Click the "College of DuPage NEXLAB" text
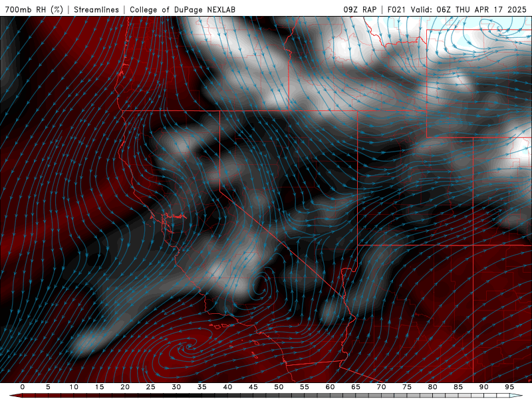 [x=182, y=9]
